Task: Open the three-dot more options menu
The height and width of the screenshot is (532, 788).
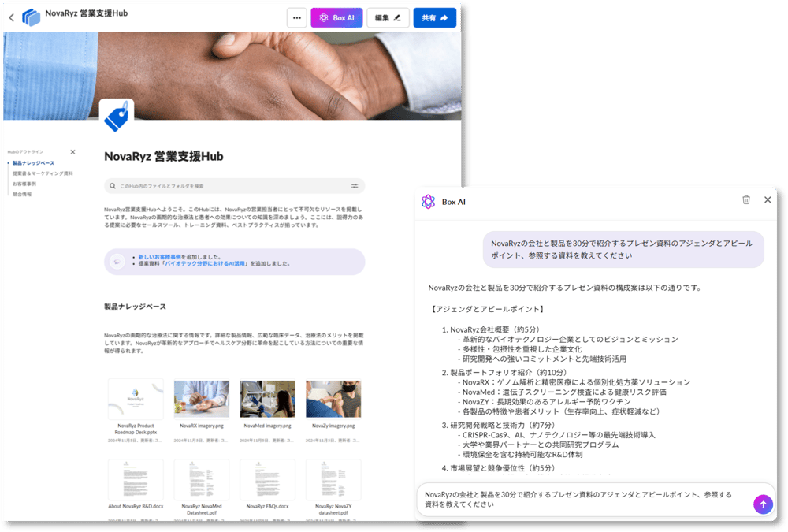Action: click(x=296, y=17)
